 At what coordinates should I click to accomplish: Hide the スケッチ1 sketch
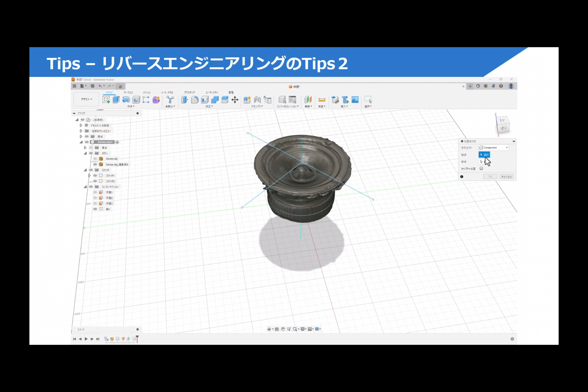pyautogui.click(x=95, y=175)
